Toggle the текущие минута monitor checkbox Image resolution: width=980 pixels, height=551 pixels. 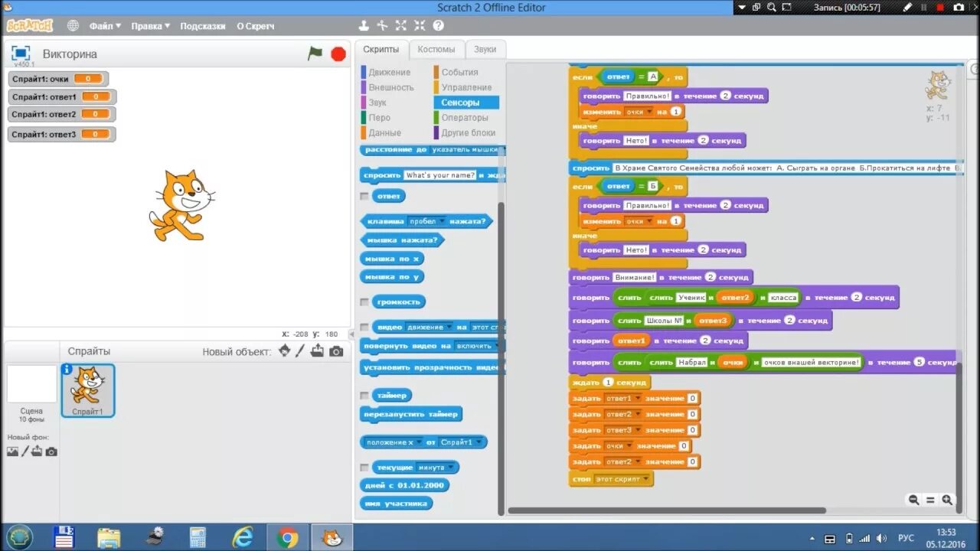click(x=364, y=468)
